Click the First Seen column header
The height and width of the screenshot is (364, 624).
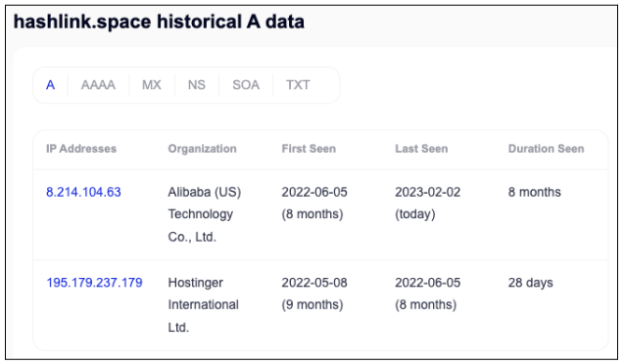tap(309, 149)
